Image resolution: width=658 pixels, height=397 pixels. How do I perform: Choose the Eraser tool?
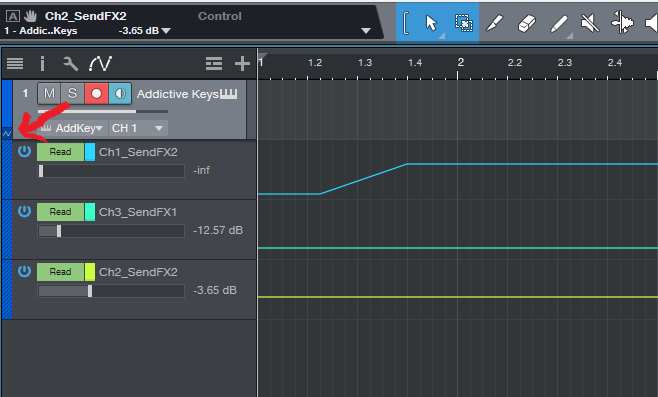[527, 23]
